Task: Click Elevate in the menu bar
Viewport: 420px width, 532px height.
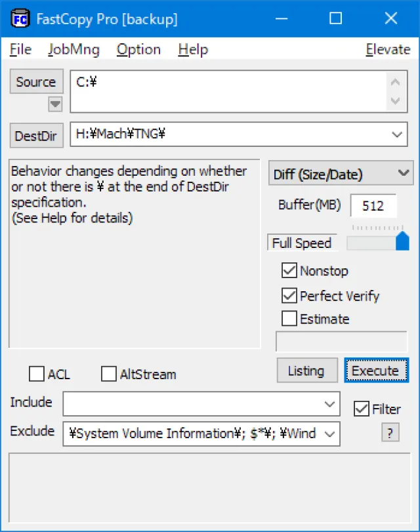Action: pyautogui.click(x=388, y=50)
